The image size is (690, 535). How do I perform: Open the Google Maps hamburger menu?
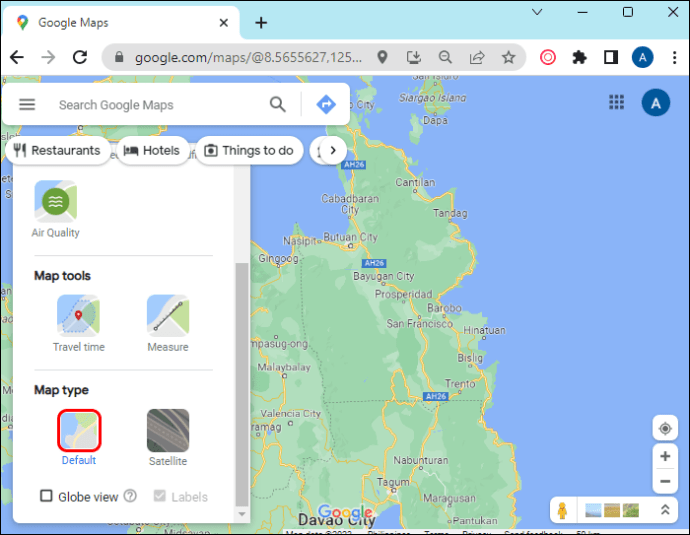[27, 104]
